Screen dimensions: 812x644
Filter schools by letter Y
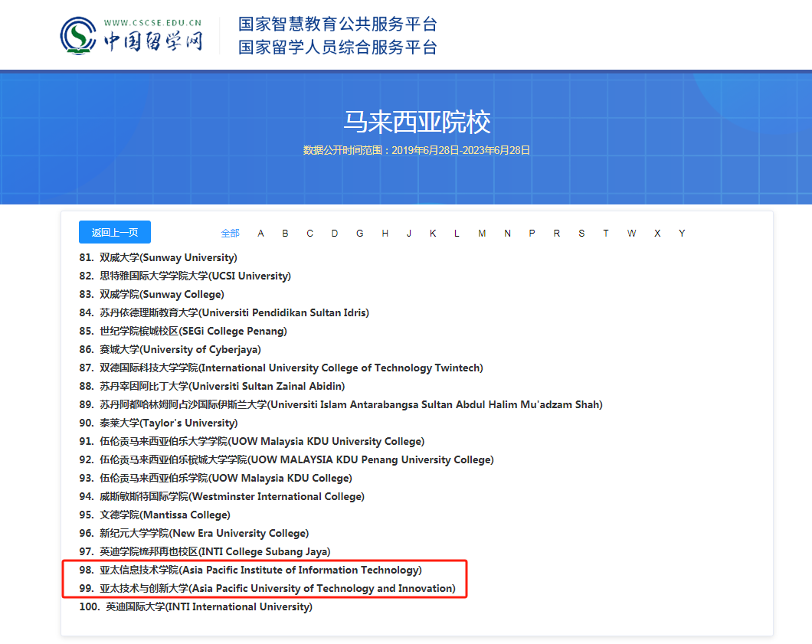(x=682, y=234)
